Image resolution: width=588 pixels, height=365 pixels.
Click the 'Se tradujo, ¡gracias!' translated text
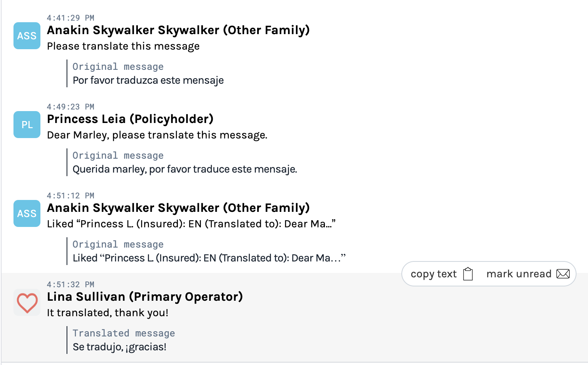(x=119, y=347)
